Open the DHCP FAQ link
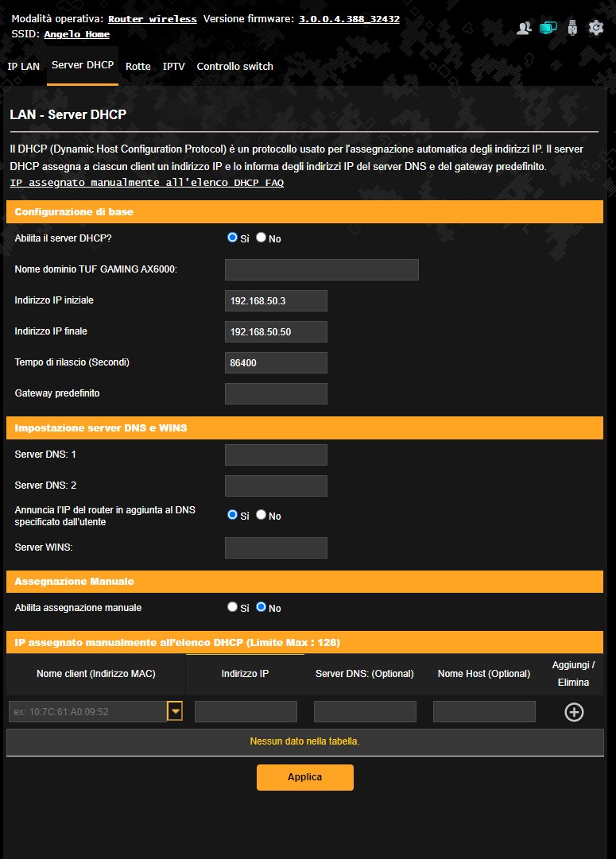 coord(147,183)
